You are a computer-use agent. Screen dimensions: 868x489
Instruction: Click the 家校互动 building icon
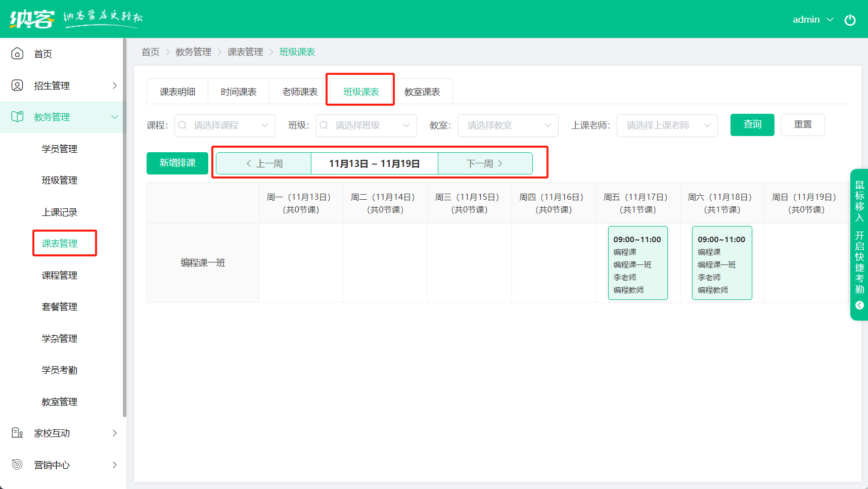[17, 433]
